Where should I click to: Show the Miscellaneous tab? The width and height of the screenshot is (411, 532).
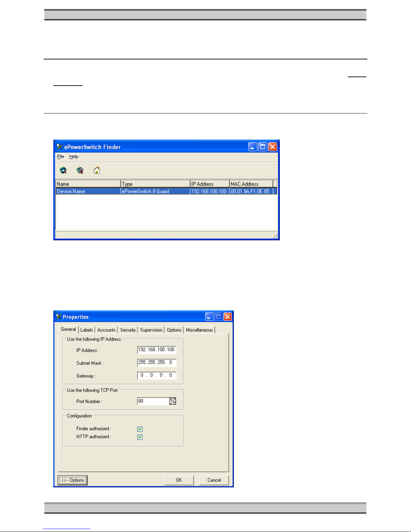[199, 330]
